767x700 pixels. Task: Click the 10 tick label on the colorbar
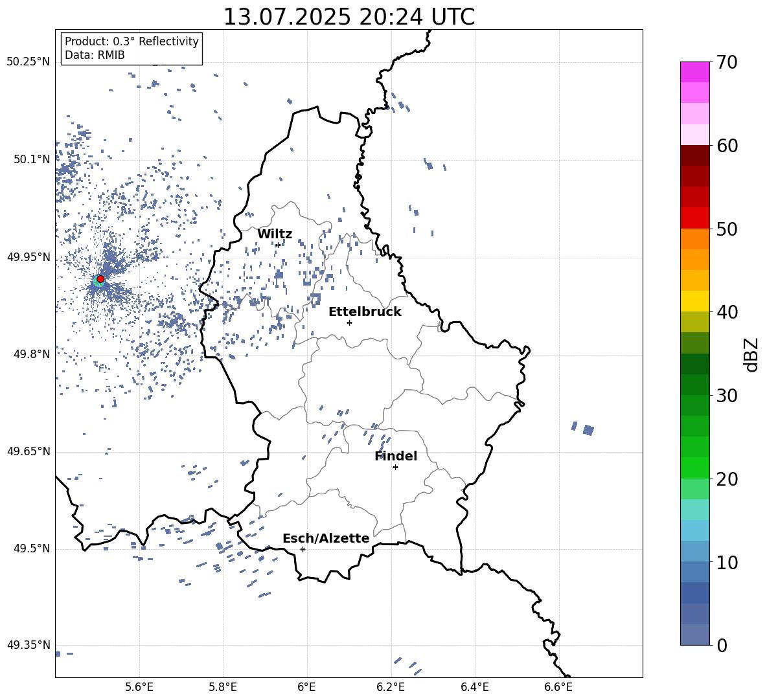pos(727,563)
